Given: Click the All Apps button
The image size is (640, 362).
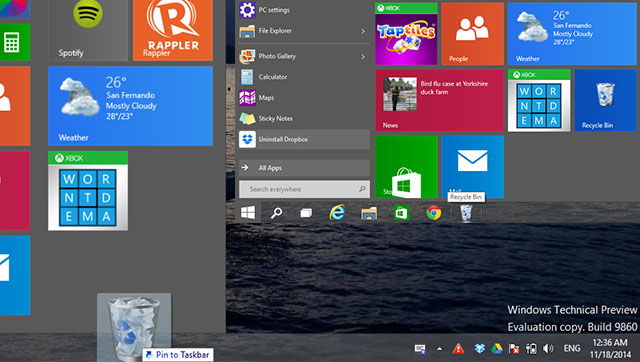Looking at the screenshot, I should tap(304, 168).
